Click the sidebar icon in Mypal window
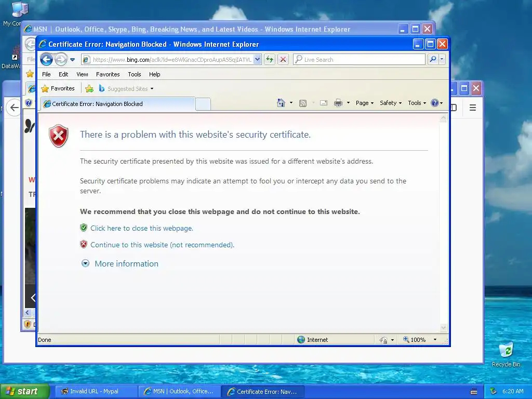The width and height of the screenshot is (532, 399). [x=454, y=108]
